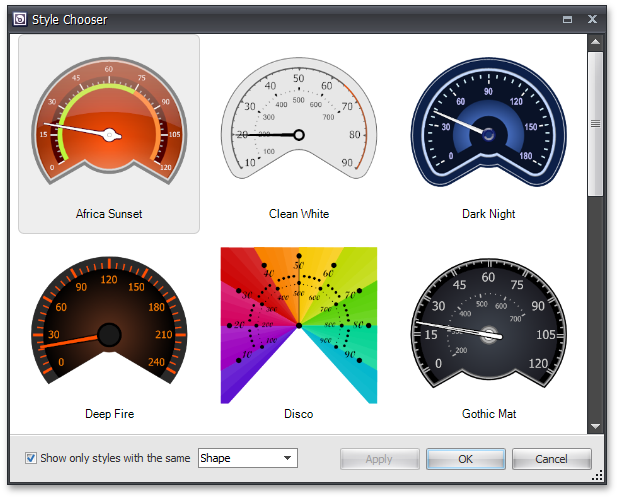620x500 pixels.
Task: Uncheck Show only styles with the same
Action: point(31,459)
